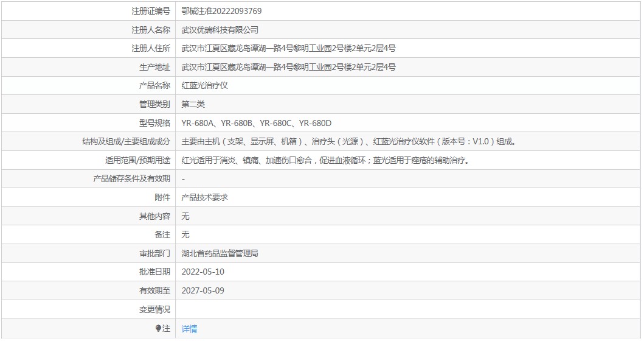Select expiry date 2027-05-09
The image size is (644, 341).
coord(203,291)
